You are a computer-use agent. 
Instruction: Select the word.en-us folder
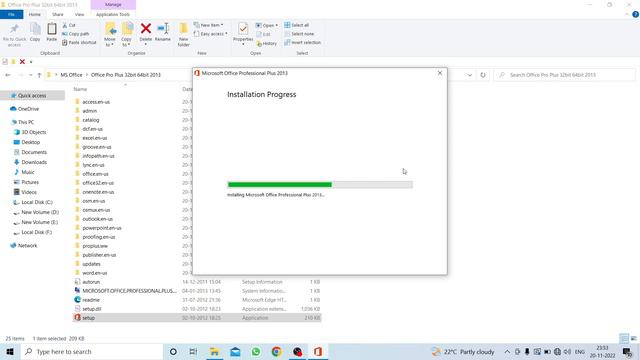pyautogui.click(x=95, y=273)
